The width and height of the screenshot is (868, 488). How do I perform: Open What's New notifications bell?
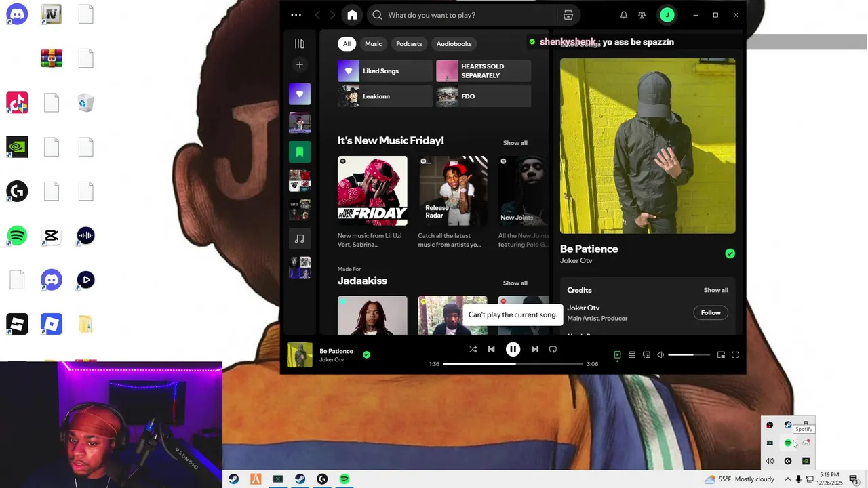pyautogui.click(x=624, y=15)
